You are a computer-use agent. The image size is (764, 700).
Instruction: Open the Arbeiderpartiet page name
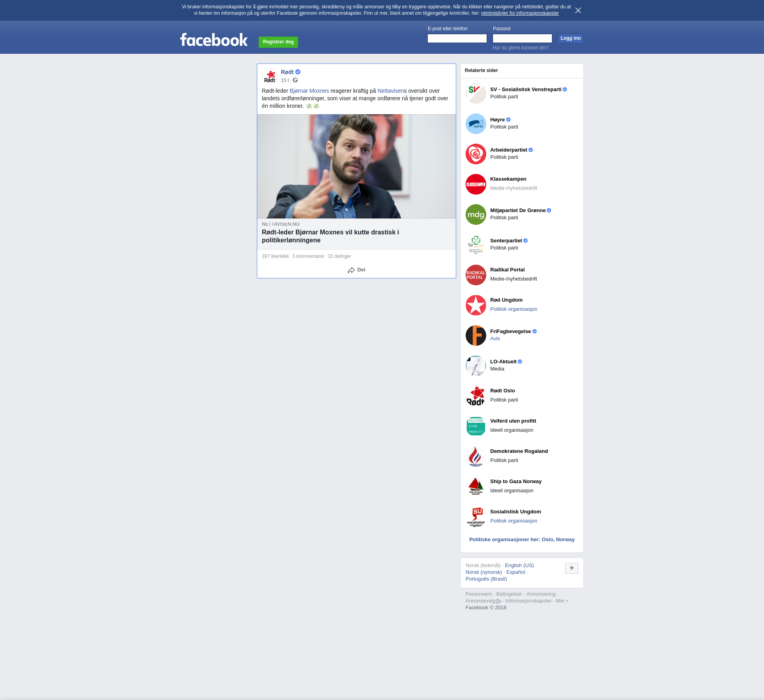(x=509, y=150)
